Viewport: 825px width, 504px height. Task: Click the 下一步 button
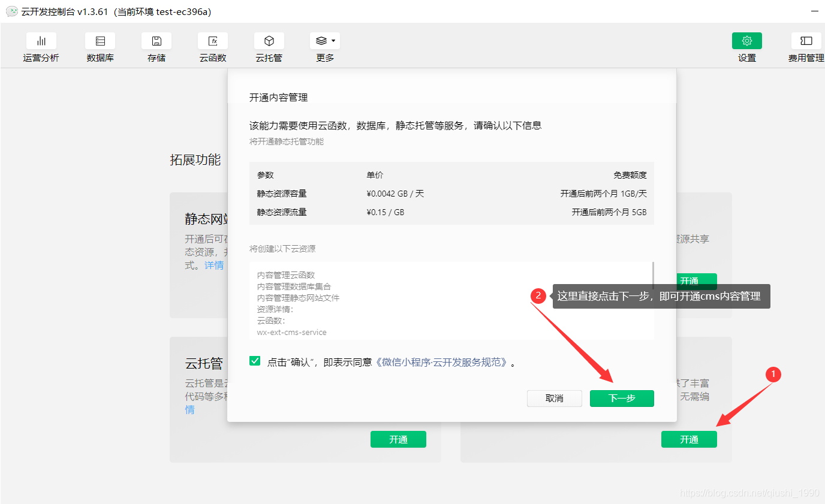(622, 399)
